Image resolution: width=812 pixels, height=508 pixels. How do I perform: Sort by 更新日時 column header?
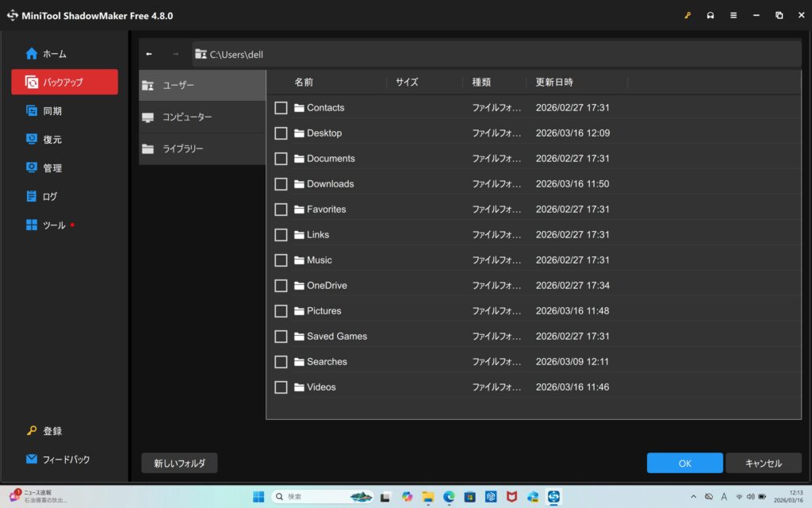pos(554,82)
